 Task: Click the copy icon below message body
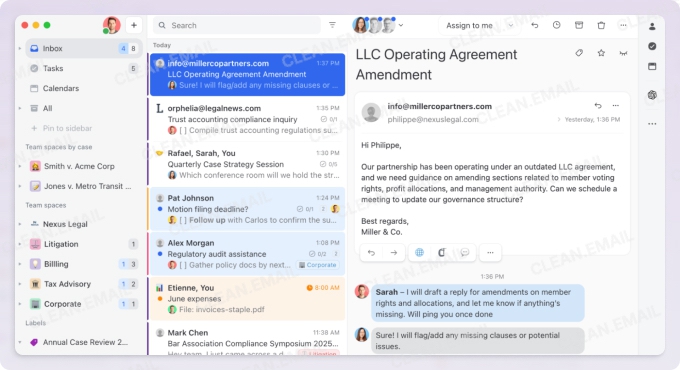click(441, 252)
